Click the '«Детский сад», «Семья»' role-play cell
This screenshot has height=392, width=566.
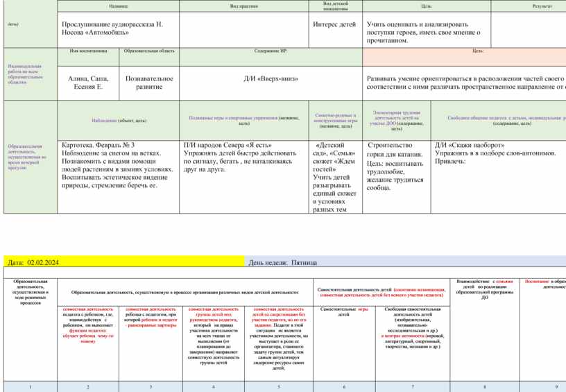click(x=335, y=176)
